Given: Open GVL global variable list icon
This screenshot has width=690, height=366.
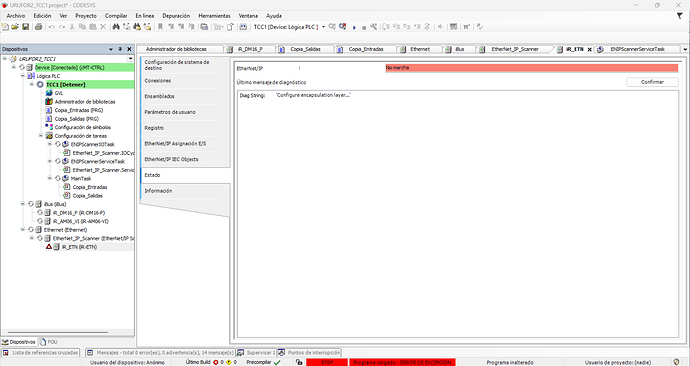Looking at the screenshot, I should pos(49,93).
